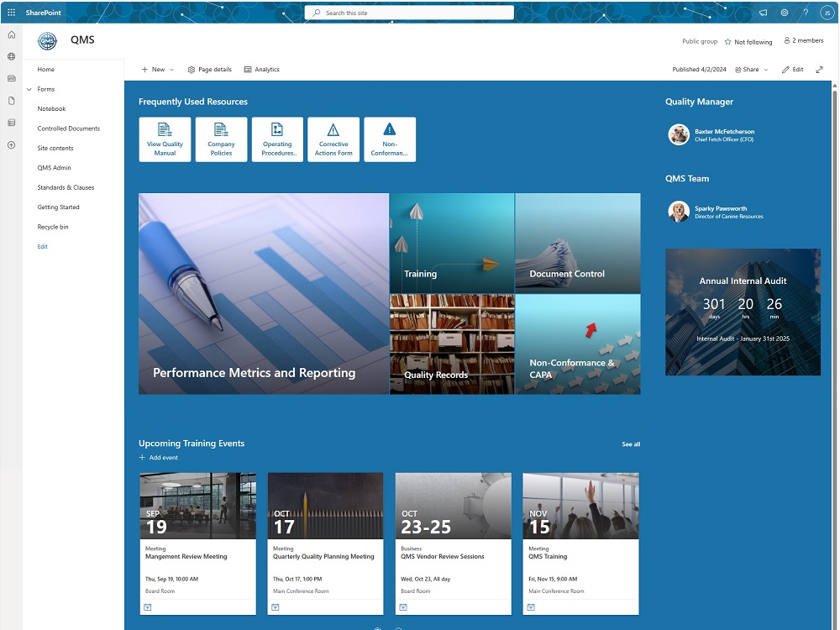This screenshot has height=630, width=840.
Task: Click the home icon in left rail
Action: [x=11, y=34]
